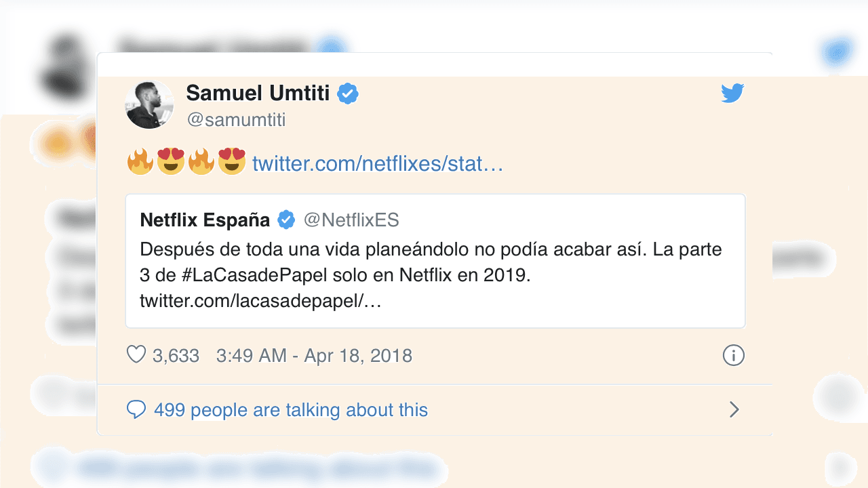This screenshot has height=488, width=868.
Task: Click Samuel Umtiti's verified badge
Action: point(347,94)
